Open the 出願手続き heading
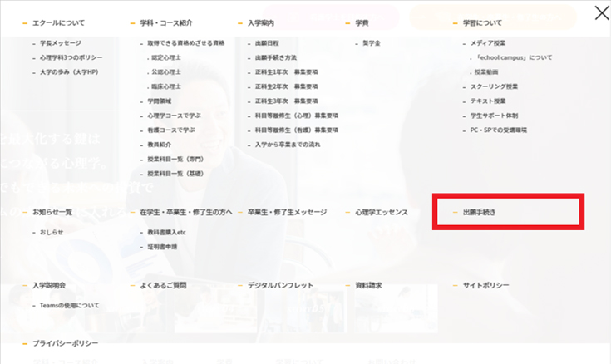 tap(480, 212)
